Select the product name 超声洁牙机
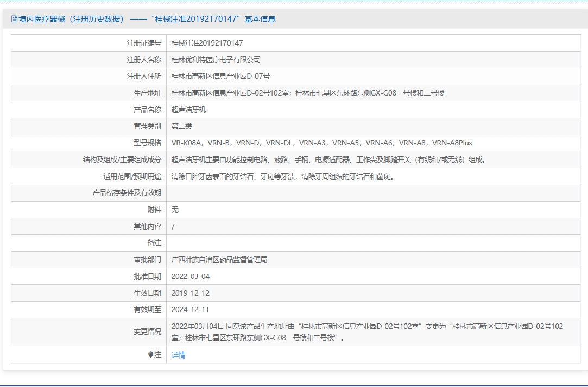 coord(188,110)
